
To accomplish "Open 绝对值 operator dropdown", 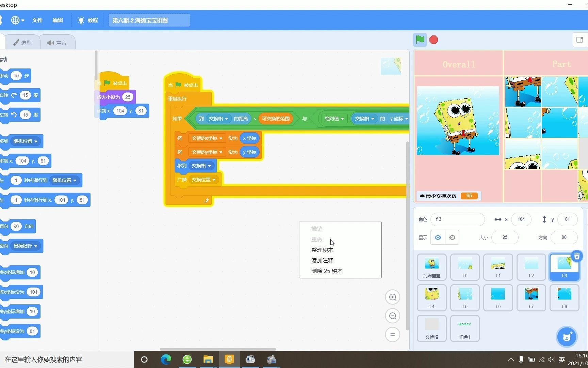I will click(x=334, y=119).
